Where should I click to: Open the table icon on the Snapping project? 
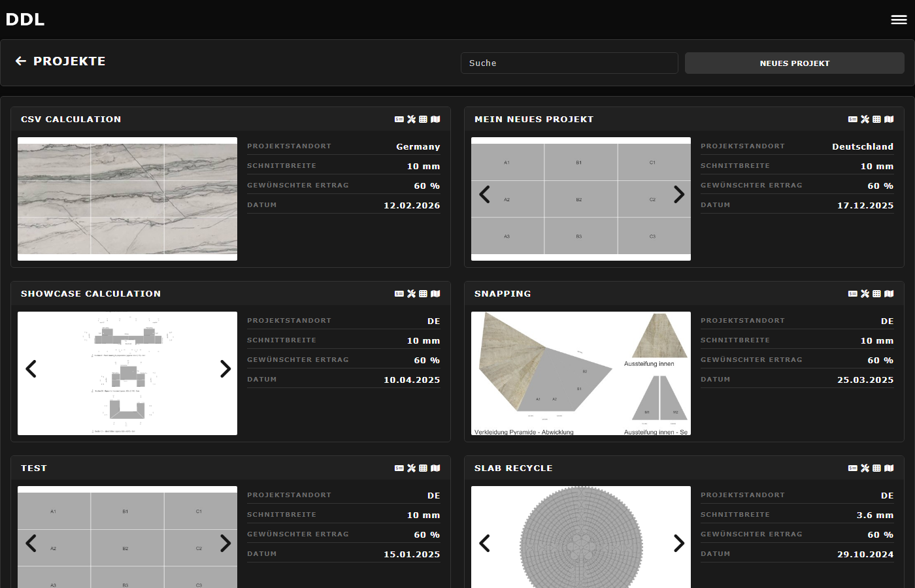coord(876,293)
